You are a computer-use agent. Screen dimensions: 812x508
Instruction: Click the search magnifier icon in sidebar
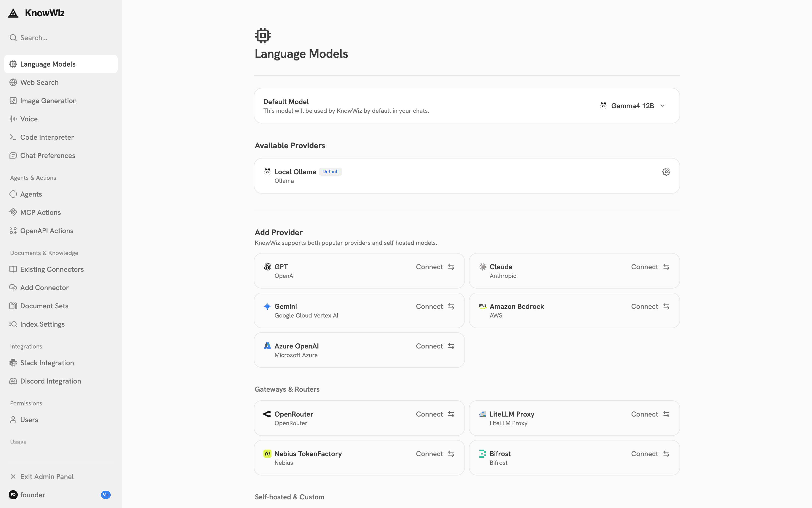pos(13,38)
